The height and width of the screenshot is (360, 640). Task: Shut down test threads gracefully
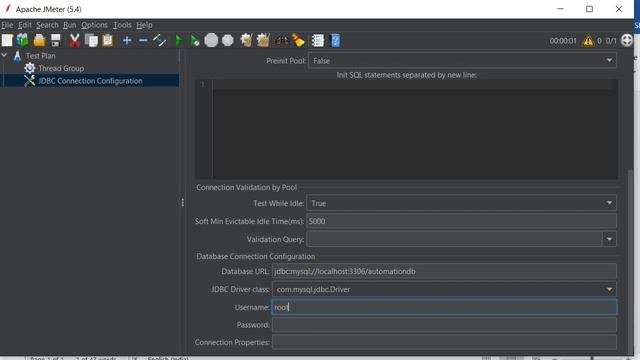(228, 40)
